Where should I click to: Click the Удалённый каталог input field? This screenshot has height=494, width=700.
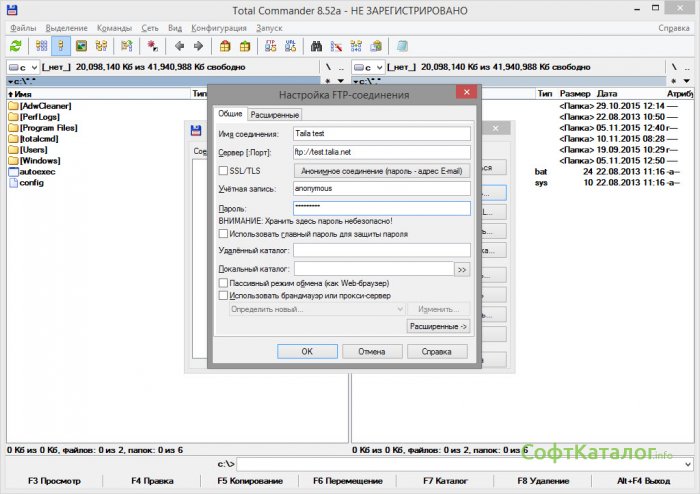[x=382, y=250]
